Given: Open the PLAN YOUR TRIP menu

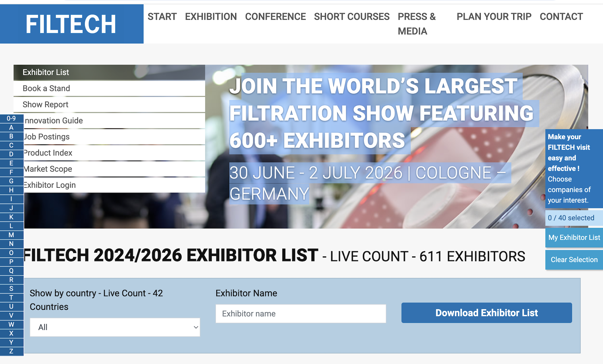Looking at the screenshot, I should (494, 17).
